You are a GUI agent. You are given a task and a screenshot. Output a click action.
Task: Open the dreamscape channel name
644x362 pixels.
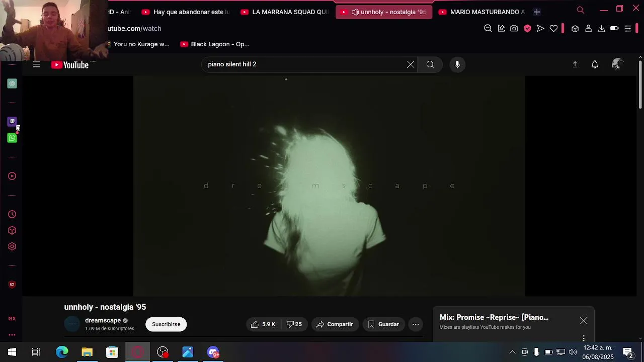(103, 320)
